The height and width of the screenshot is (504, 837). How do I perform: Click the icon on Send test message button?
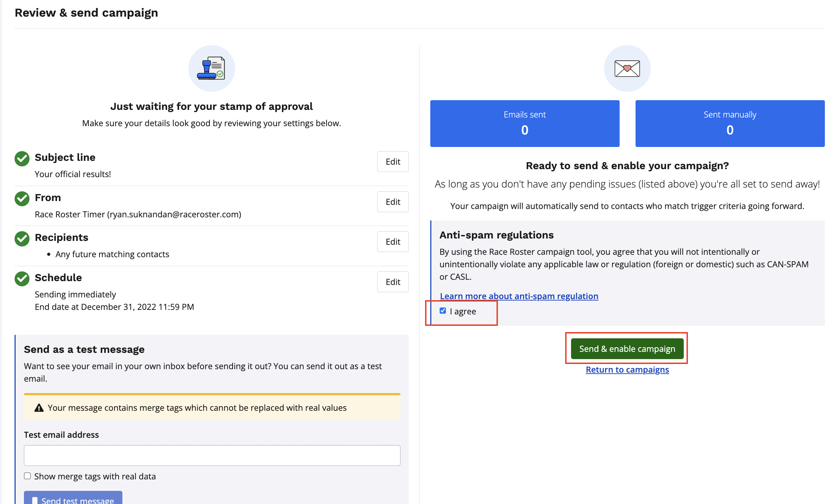[x=35, y=501]
